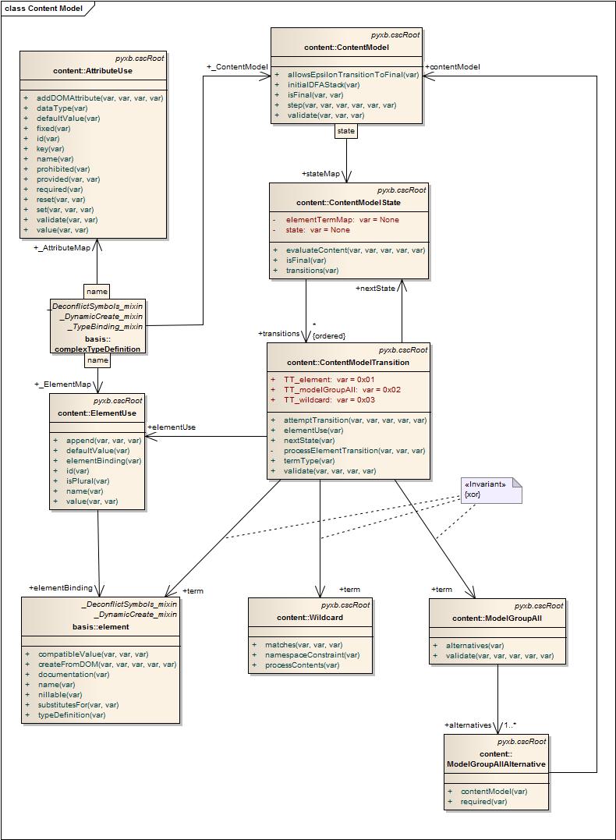Select TT_wildcard: var = 0x03 attribute
The image size is (616, 840).
pyautogui.click(x=329, y=399)
